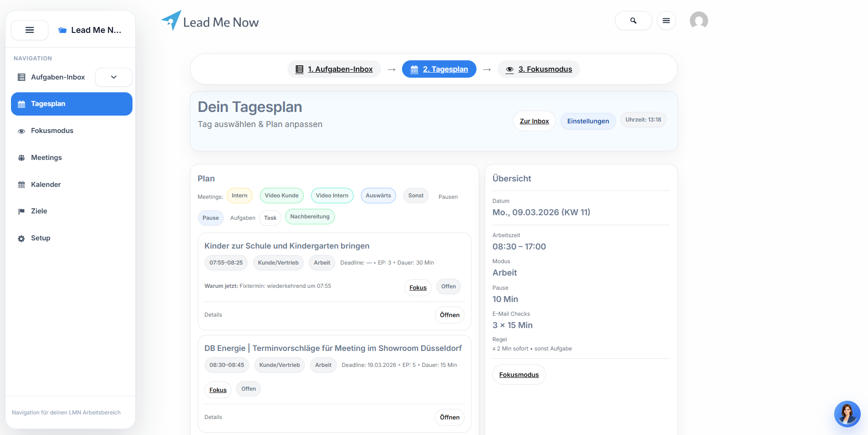
Task: Toggle the Intern meetings filter
Action: 239,195
